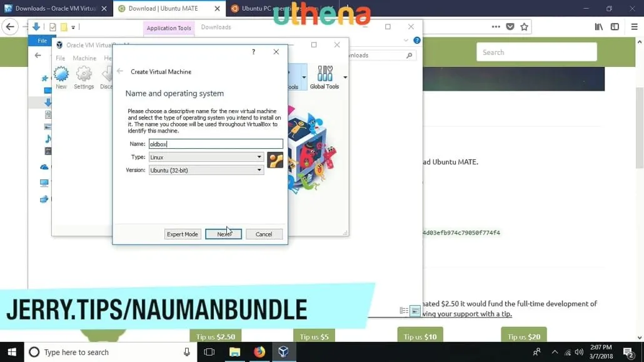Switch Explorer to large icons view
The width and height of the screenshot is (644, 362).
point(415,311)
